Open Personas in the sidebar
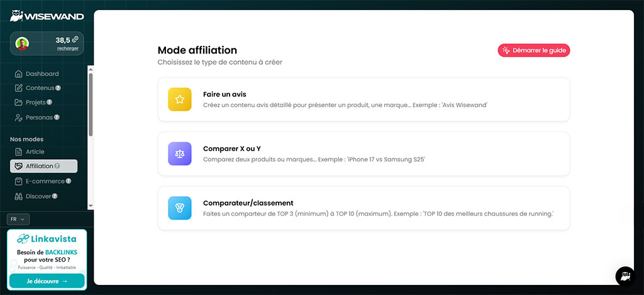Image resolution: width=644 pixels, height=295 pixels. [40, 118]
